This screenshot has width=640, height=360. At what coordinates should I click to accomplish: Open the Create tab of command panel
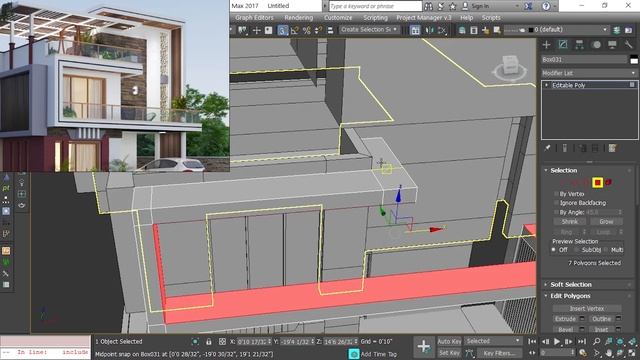pos(547,44)
